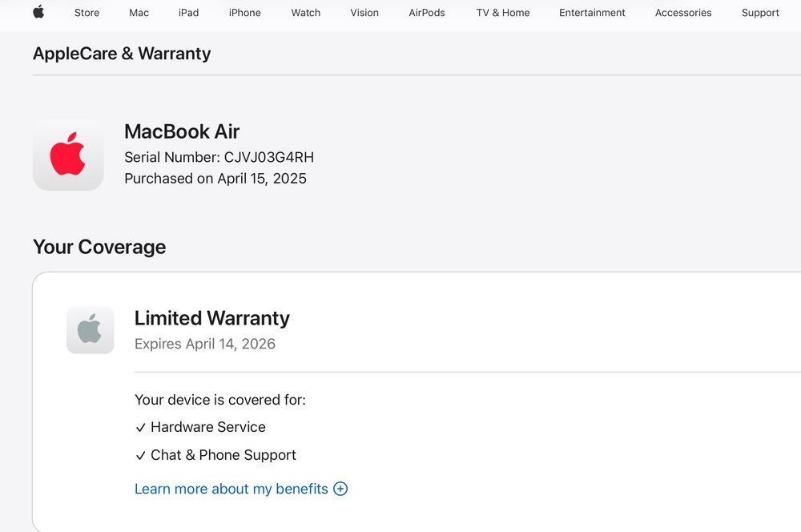Screen dimensions: 801x532
Task: Open TV & Home navigation item
Action: pyautogui.click(x=503, y=13)
